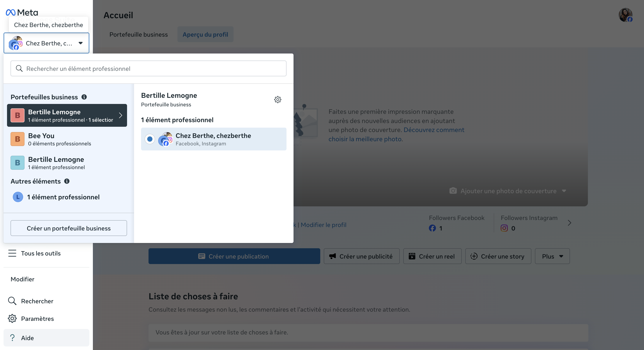Click Modifier le profil link
The image size is (644, 350).
(324, 225)
